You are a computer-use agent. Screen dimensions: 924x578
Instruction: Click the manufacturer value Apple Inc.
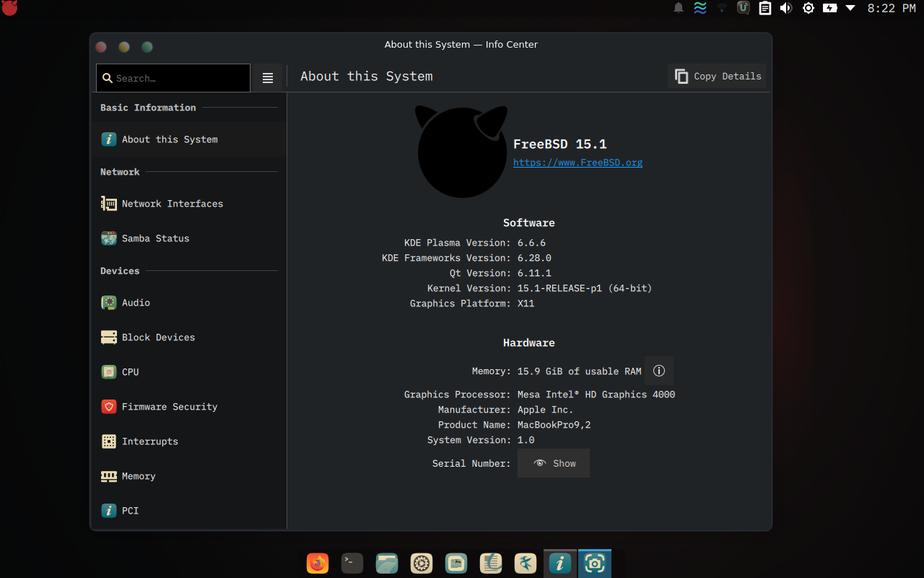pyautogui.click(x=545, y=410)
